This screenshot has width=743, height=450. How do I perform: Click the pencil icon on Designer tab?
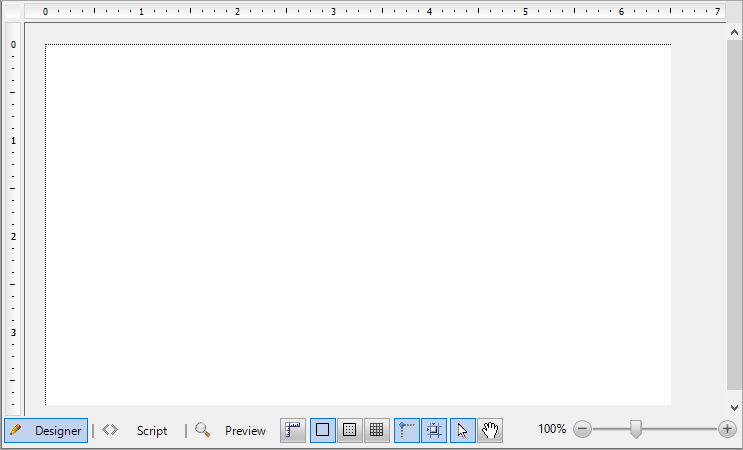(x=15, y=430)
